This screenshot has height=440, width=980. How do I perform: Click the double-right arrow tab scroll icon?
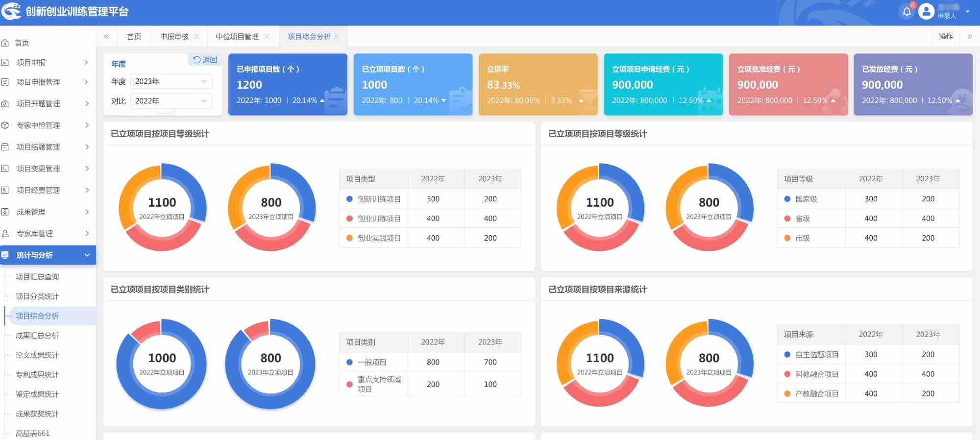pos(969,36)
